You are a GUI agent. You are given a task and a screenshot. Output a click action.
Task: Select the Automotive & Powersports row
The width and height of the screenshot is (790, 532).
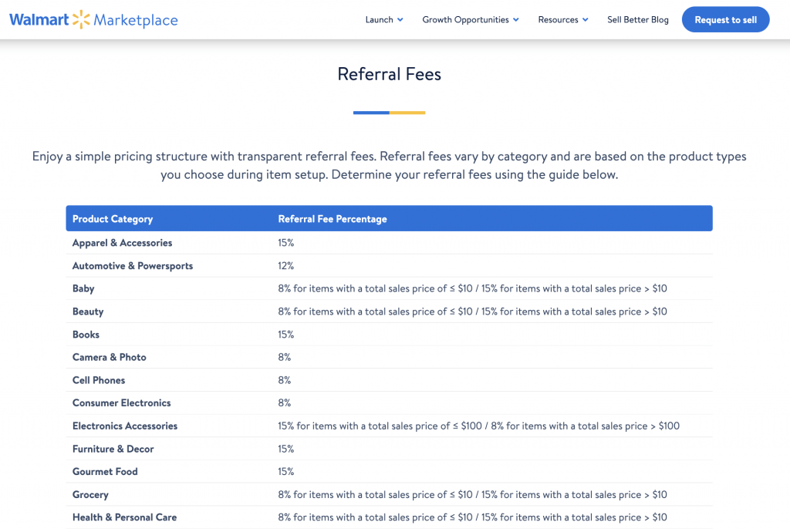click(133, 266)
